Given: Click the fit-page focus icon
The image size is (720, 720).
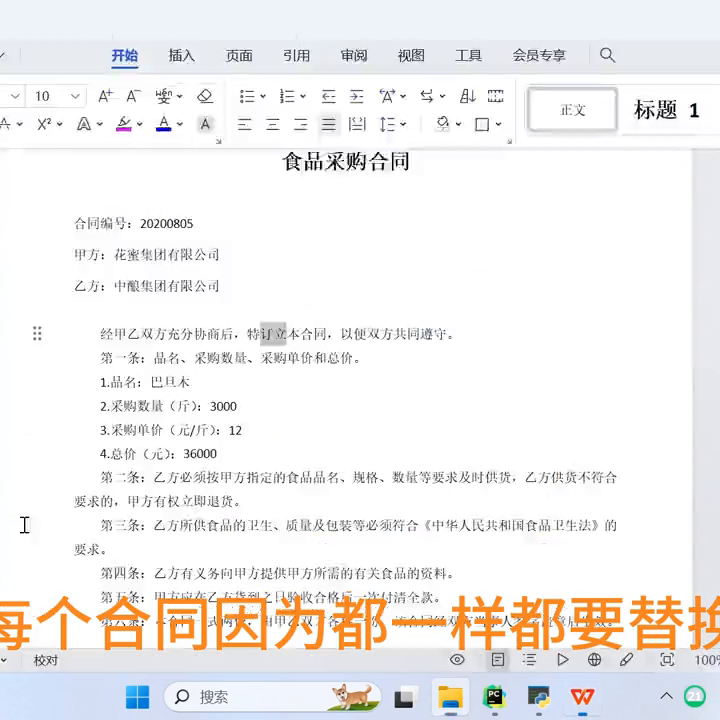Looking at the screenshot, I should click(667, 660).
